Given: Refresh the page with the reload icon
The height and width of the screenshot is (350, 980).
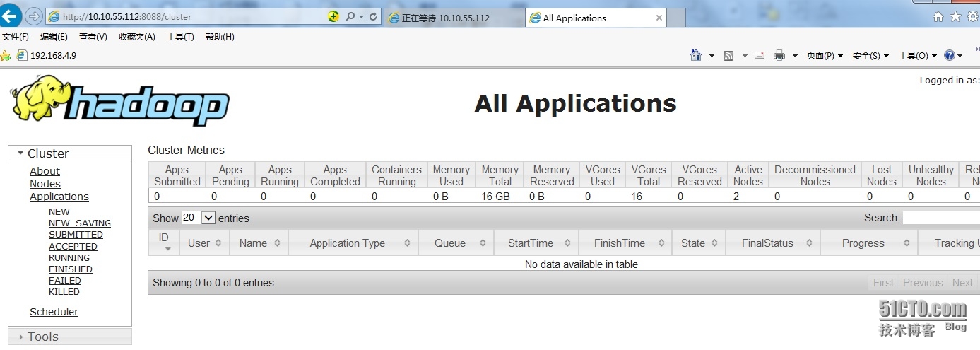Looking at the screenshot, I should pyautogui.click(x=374, y=16).
